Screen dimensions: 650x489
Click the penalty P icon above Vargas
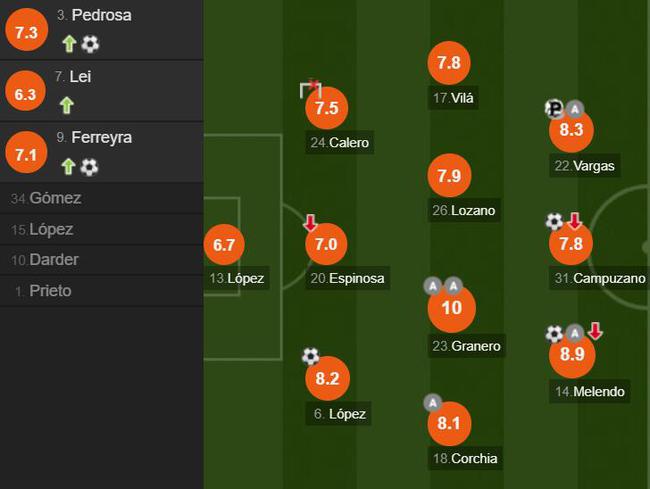(554, 109)
